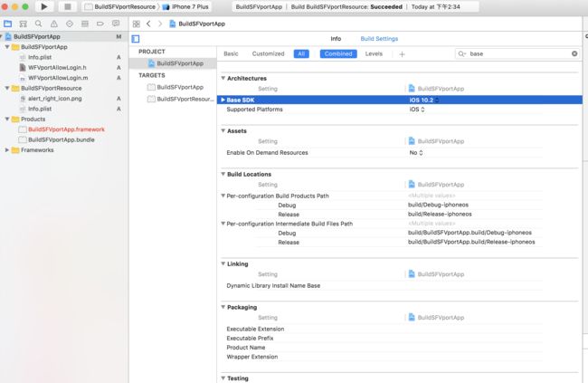Click inside the build settings search field
The height and width of the screenshot is (383, 588).
pos(517,53)
